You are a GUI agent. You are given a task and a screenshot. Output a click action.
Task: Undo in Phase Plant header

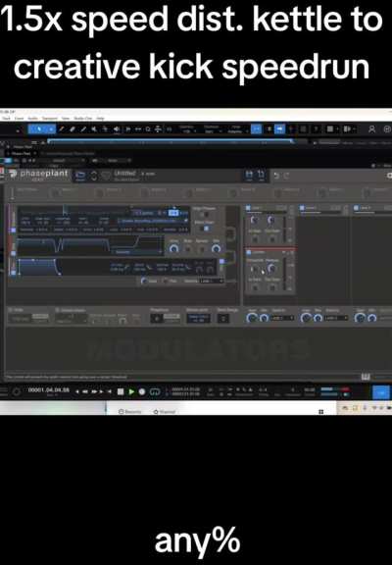pyautogui.click(x=276, y=176)
